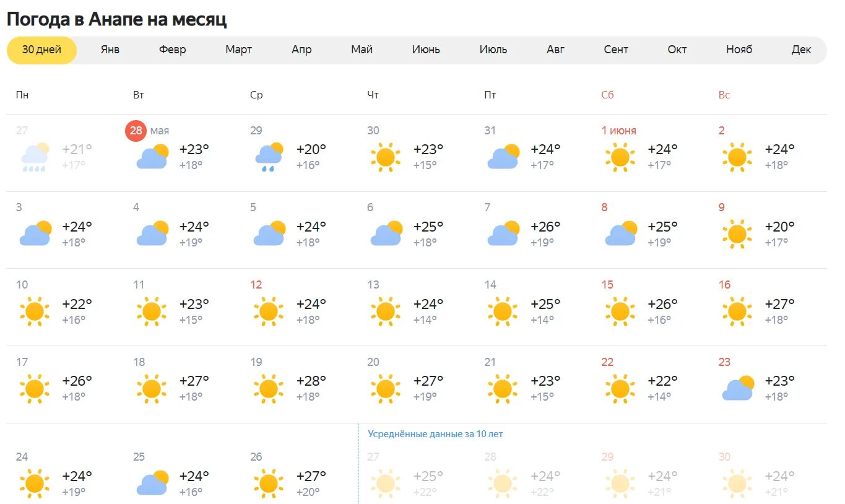Click the partly cloudy icon for June 6
Screen dimensions: 845x504
tap(386, 234)
